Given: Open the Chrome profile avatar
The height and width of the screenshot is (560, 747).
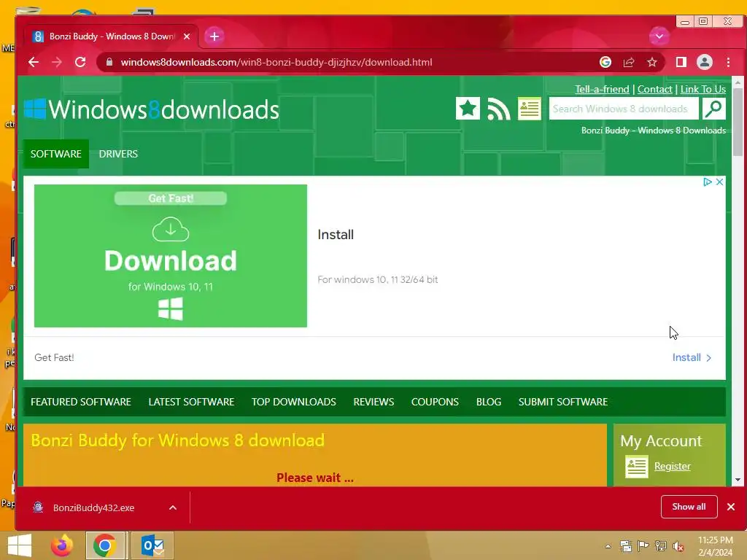Looking at the screenshot, I should coord(705,62).
